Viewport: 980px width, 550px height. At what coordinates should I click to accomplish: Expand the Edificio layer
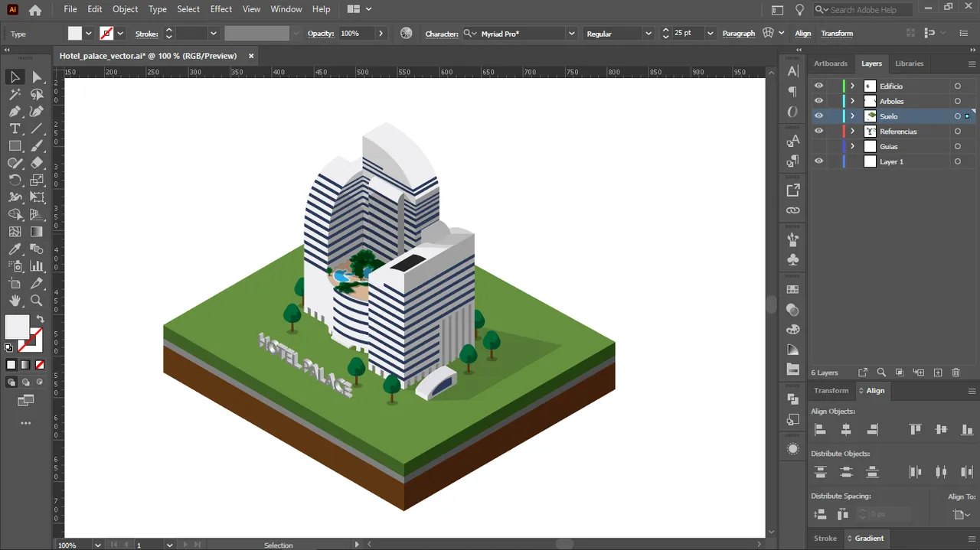click(x=852, y=86)
